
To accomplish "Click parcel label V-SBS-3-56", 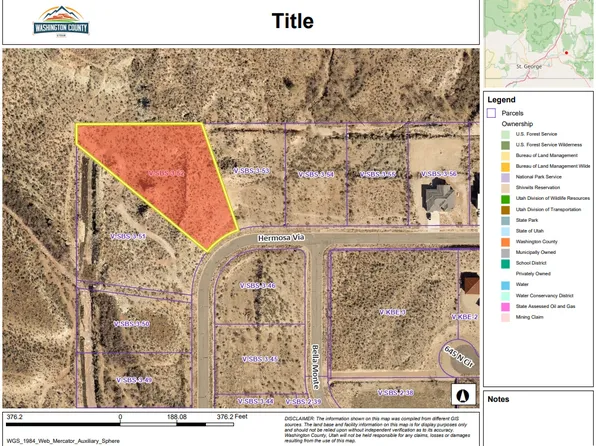I will [439, 174].
